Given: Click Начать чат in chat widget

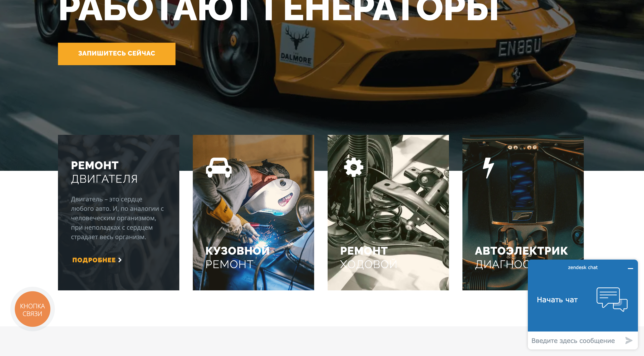Looking at the screenshot, I should coord(557,300).
